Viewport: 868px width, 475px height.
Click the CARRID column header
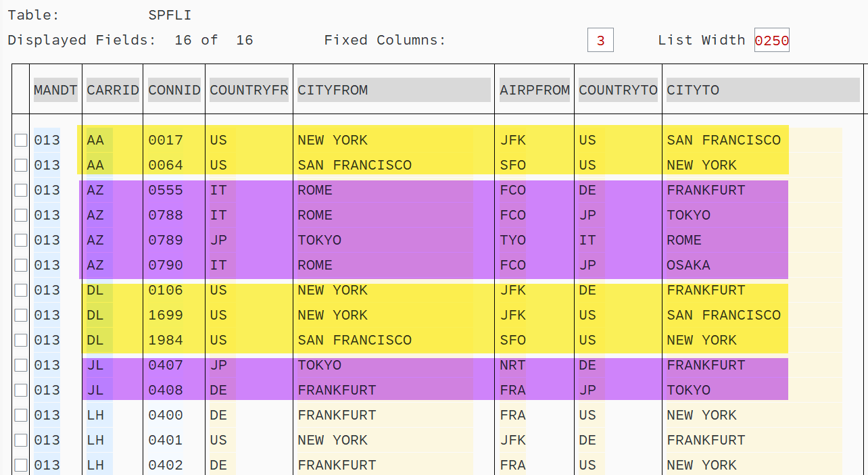pos(112,90)
